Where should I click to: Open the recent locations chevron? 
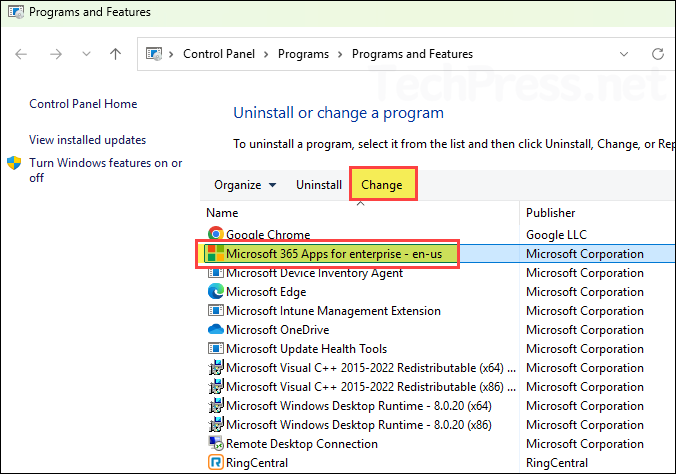pos(86,54)
